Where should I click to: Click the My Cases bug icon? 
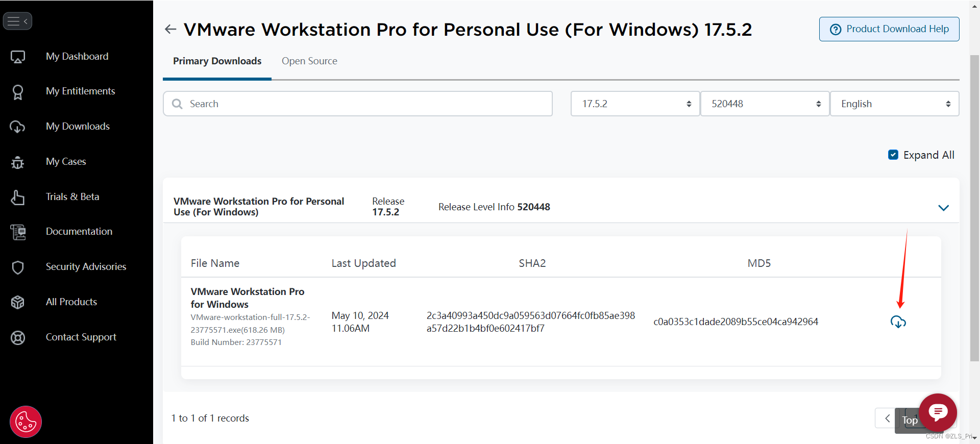pyautogui.click(x=18, y=162)
